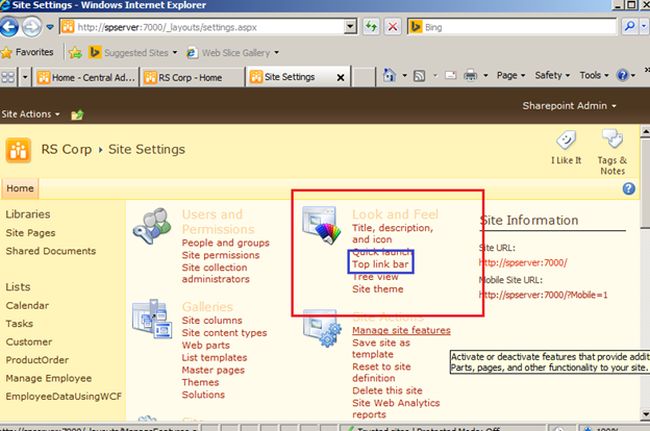Viewport: 650px width, 431px height.
Task: Open People and groups link
Action: coord(226,243)
